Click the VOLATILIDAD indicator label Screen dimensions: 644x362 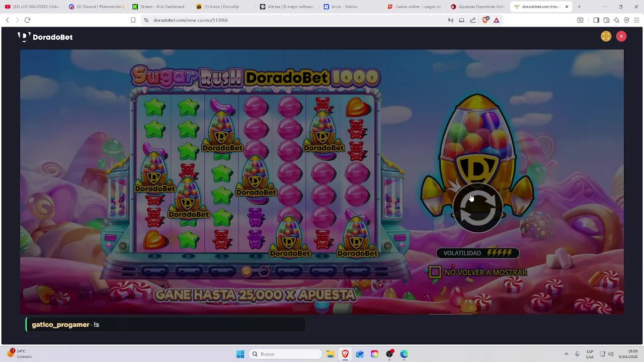pos(477,253)
